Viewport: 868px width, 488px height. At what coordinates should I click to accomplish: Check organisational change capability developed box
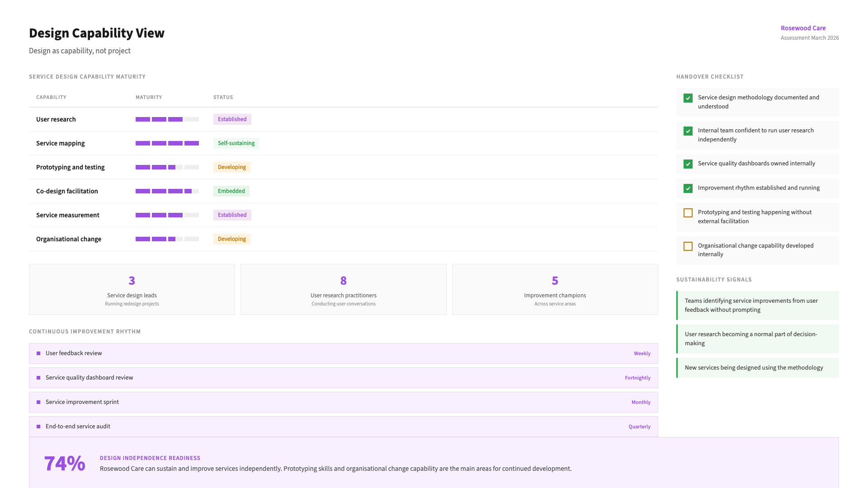(x=688, y=246)
